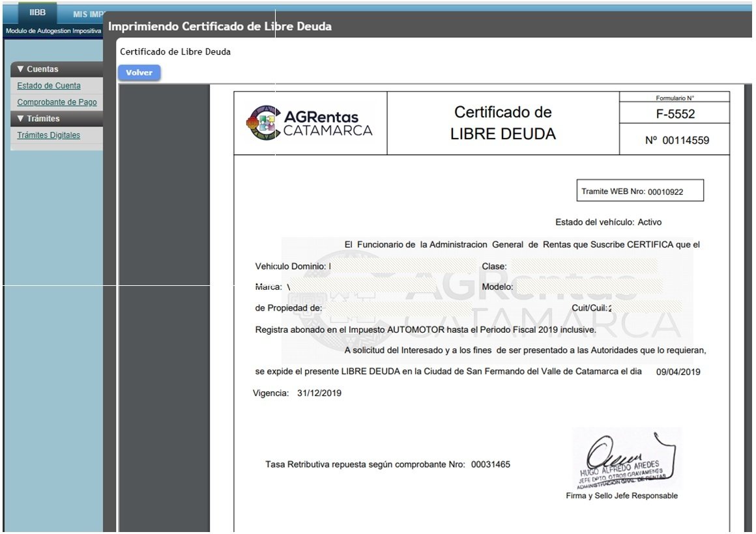The width and height of the screenshot is (756, 534).
Task: Click the Modelo label
Action: [497, 287]
